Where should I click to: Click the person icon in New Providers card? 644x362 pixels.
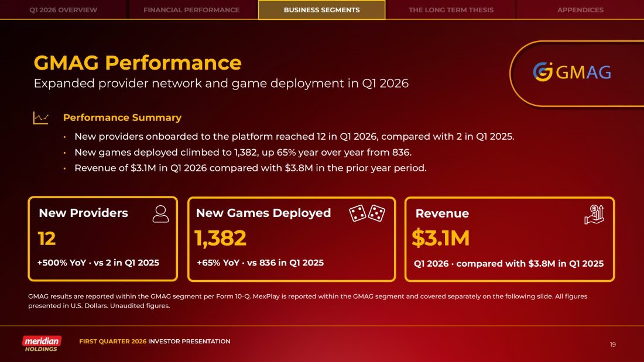[x=160, y=213]
